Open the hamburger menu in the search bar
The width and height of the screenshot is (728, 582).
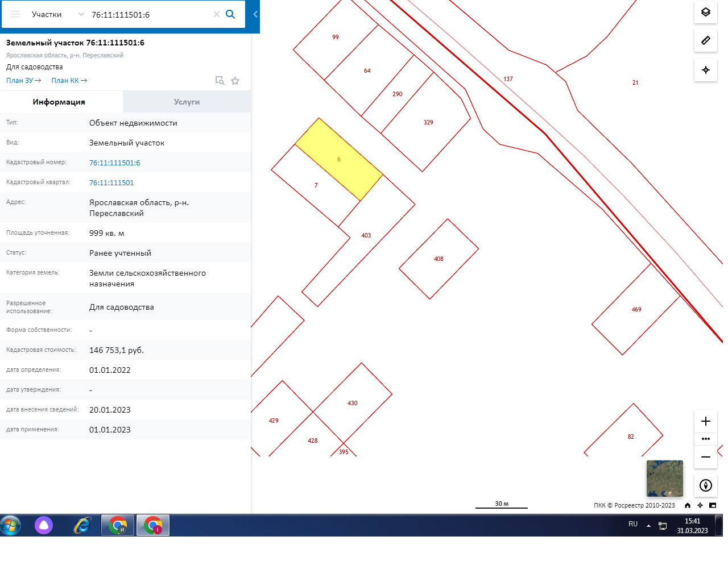click(x=15, y=14)
